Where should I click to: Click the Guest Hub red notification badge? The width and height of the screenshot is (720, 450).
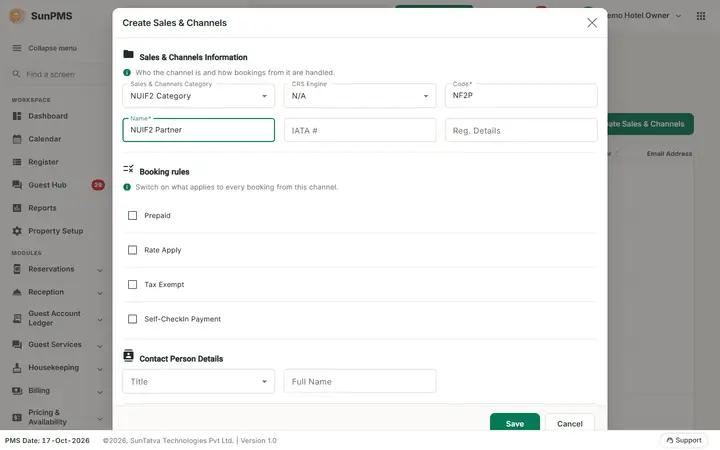[x=98, y=185]
